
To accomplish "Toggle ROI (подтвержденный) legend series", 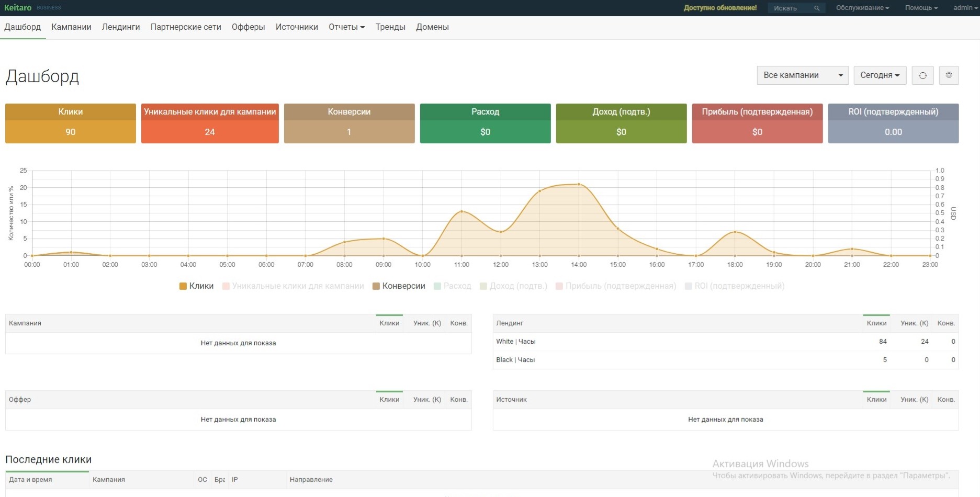I will pyautogui.click(x=735, y=286).
